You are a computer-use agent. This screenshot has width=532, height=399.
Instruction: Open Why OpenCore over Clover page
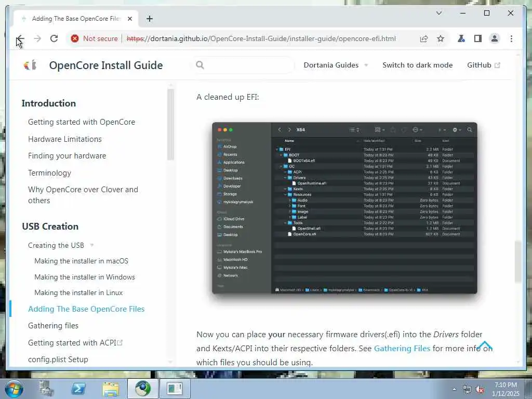point(83,195)
